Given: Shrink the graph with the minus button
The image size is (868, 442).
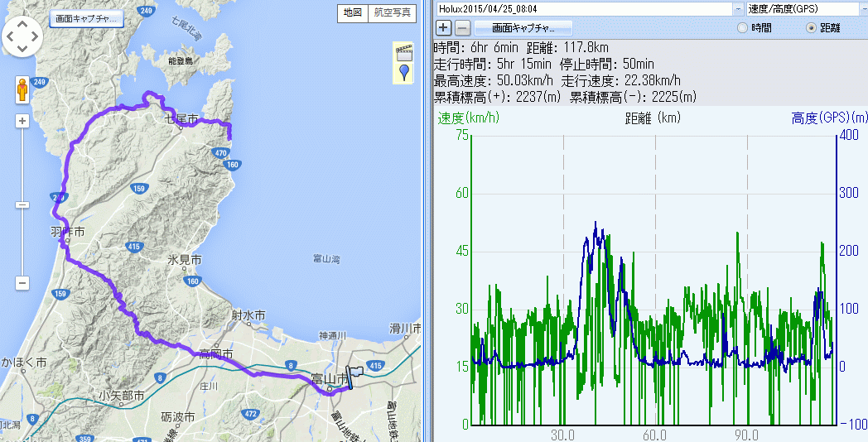Looking at the screenshot, I should point(462,28).
